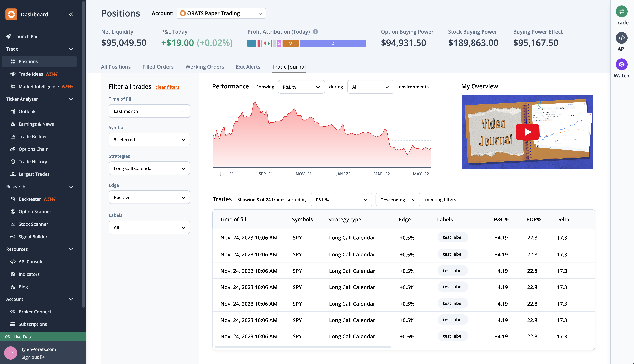Click the sidebar vertical scrollbar

[x=83, y=154]
